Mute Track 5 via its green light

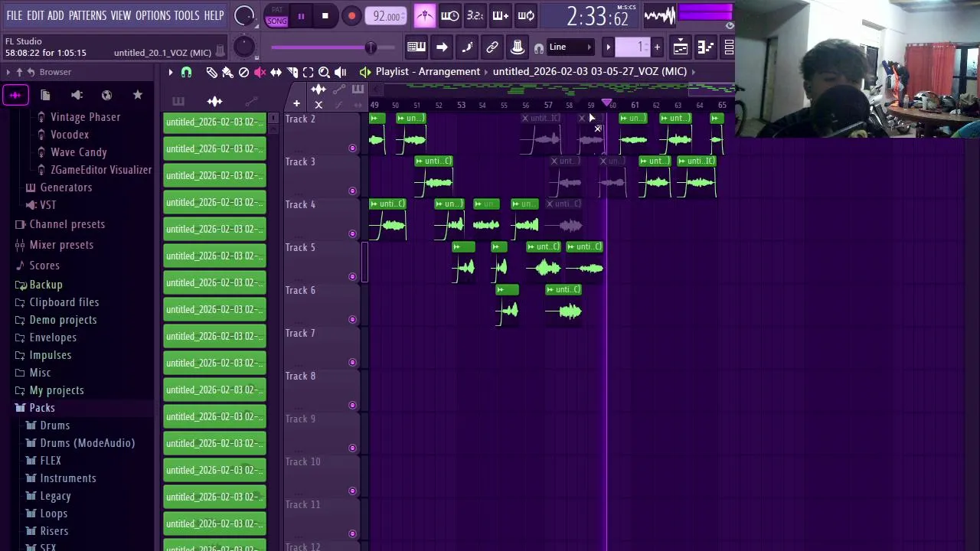pos(352,276)
